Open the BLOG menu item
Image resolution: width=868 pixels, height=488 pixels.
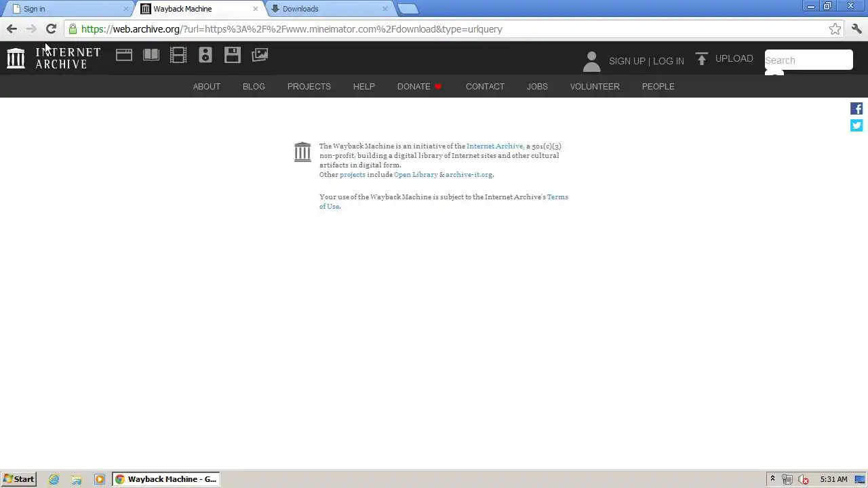254,87
